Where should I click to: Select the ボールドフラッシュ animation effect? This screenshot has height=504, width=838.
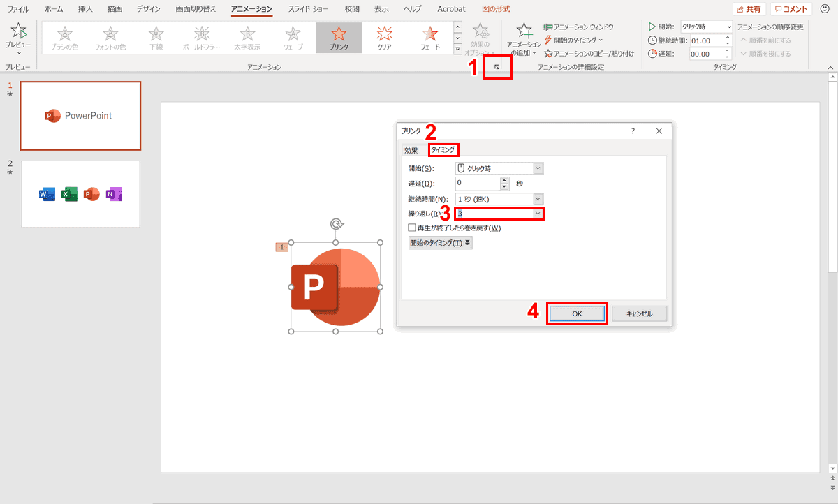201,38
